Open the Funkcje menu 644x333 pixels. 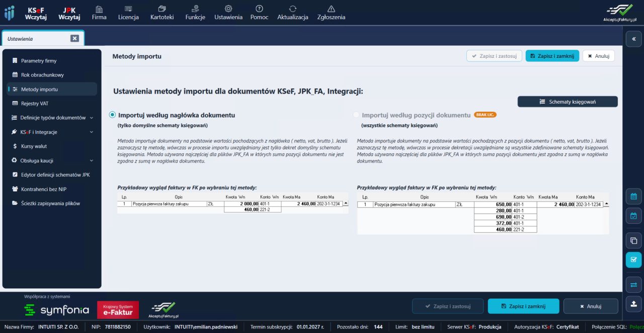click(195, 13)
